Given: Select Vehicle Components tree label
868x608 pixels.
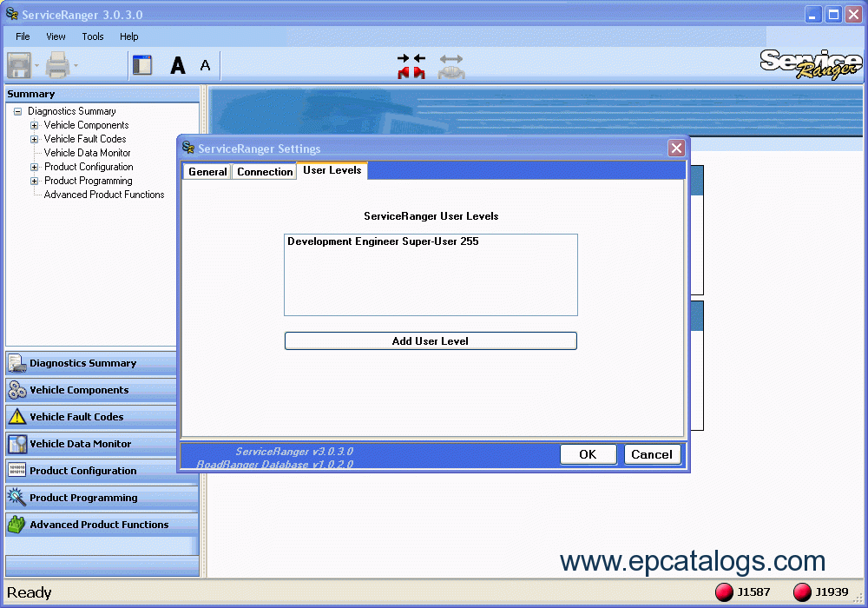Looking at the screenshot, I should [x=86, y=125].
